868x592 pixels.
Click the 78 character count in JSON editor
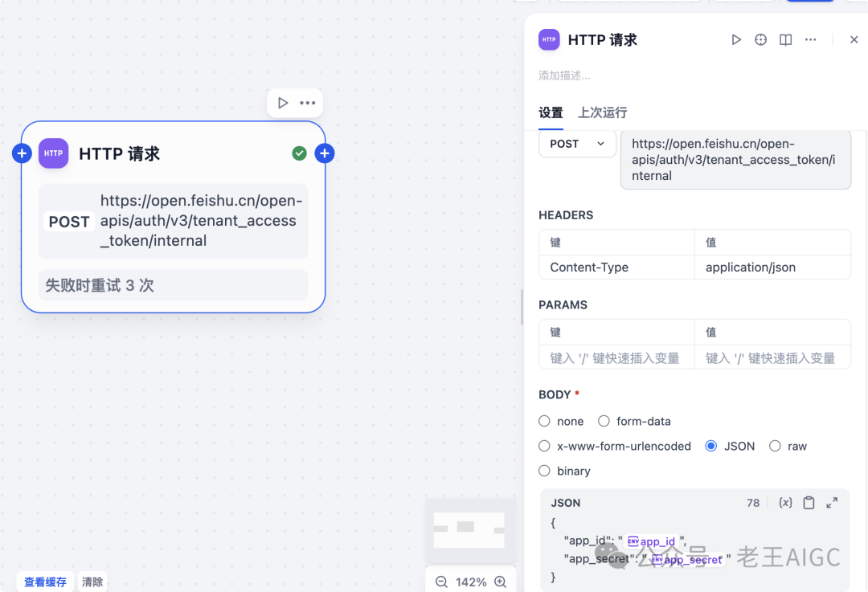[x=753, y=503]
